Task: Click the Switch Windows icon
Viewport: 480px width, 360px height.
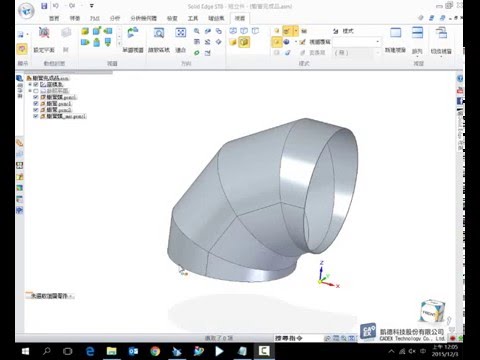Action: pos(441,33)
